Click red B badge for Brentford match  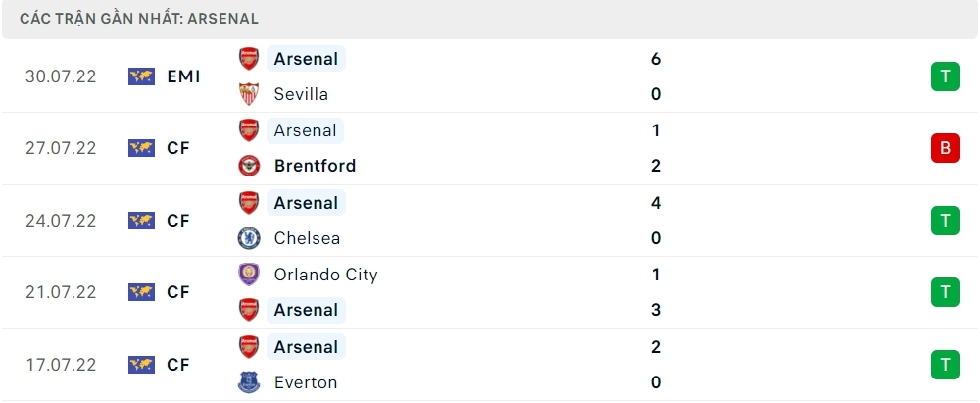[x=945, y=148]
